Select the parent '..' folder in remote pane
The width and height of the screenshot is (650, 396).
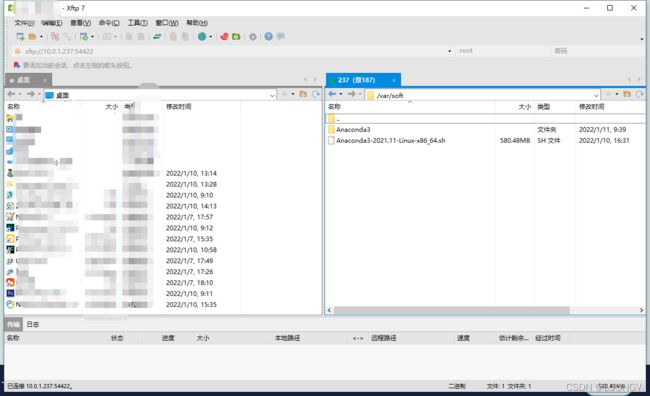pos(485,119)
